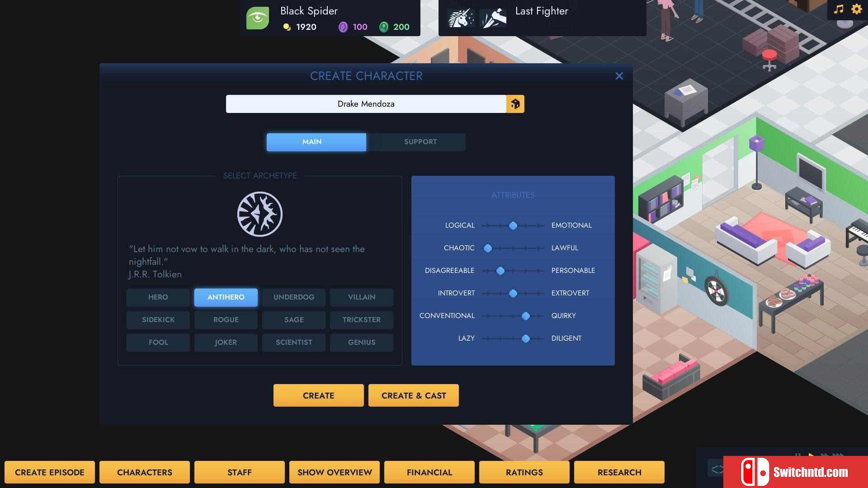Image resolution: width=868 pixels, height=488 pixels.
Task: Select the GENIUS archetype
Action: click(361, 342)
